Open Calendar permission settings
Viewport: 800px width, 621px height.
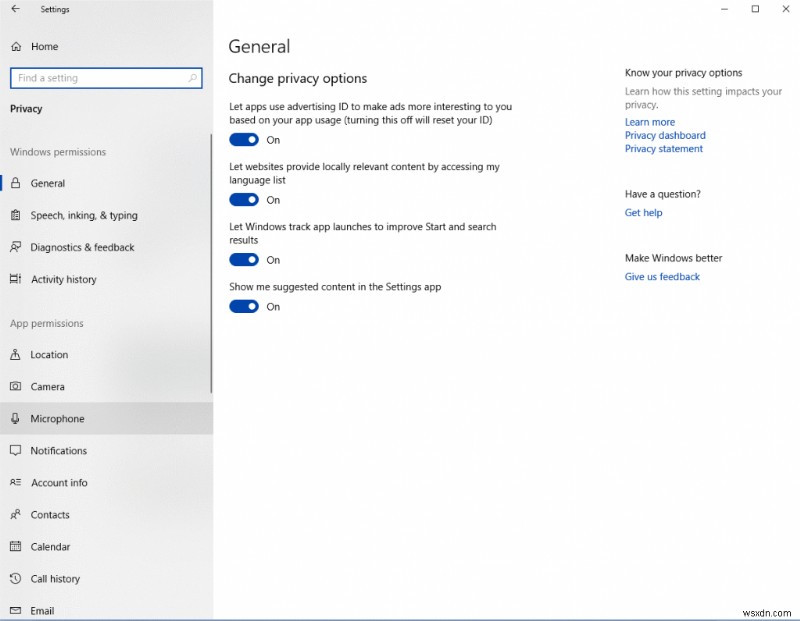50,546
